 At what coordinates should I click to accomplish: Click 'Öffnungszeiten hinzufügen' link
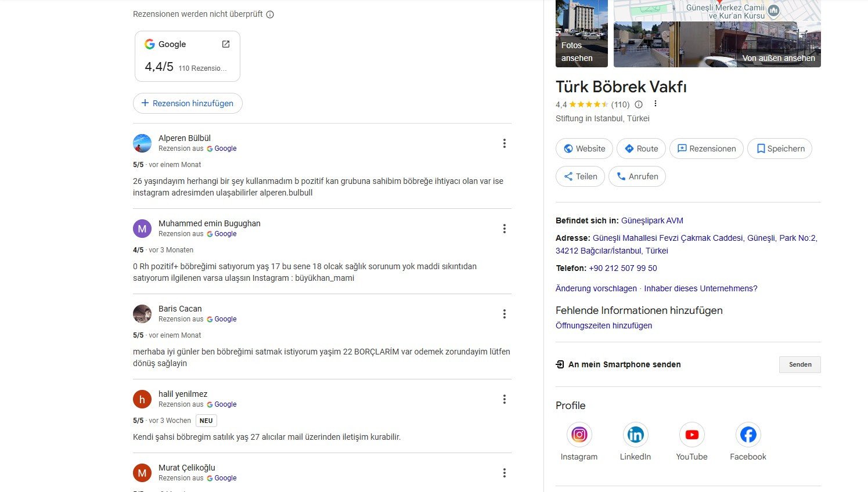pos(604,325)
